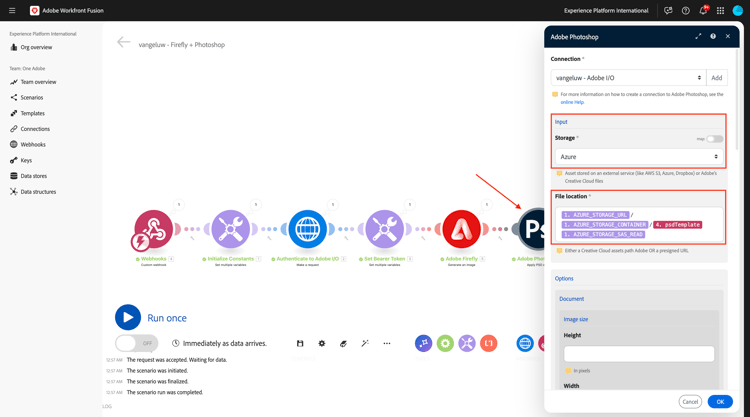The height and width of the screenshot is (417, 750).
Task: Click log entry The request was accepted
Action: point(176,360)
